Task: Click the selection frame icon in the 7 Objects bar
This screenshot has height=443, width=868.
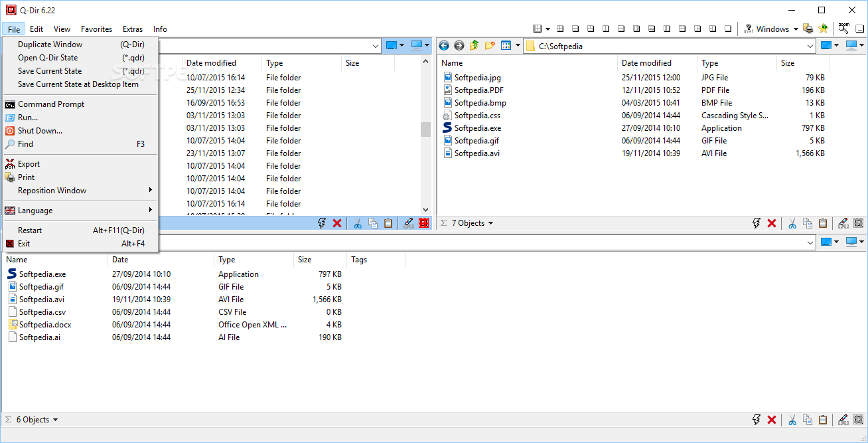Action: coord(858,223)
